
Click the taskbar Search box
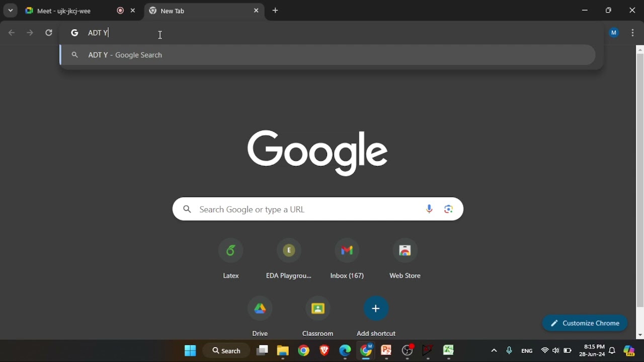tap(227, 351)
